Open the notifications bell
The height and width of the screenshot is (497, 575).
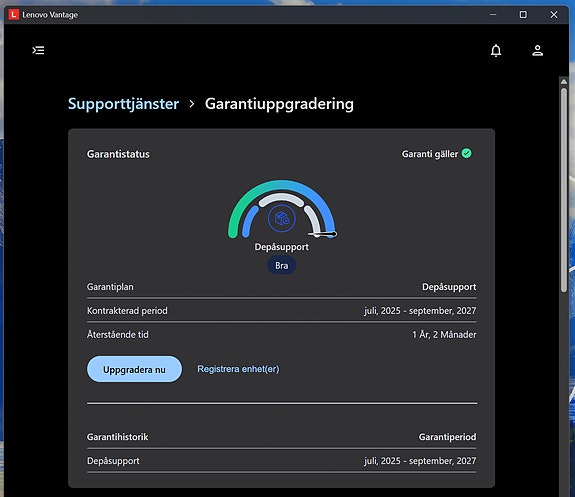click(x=496, y=50)
